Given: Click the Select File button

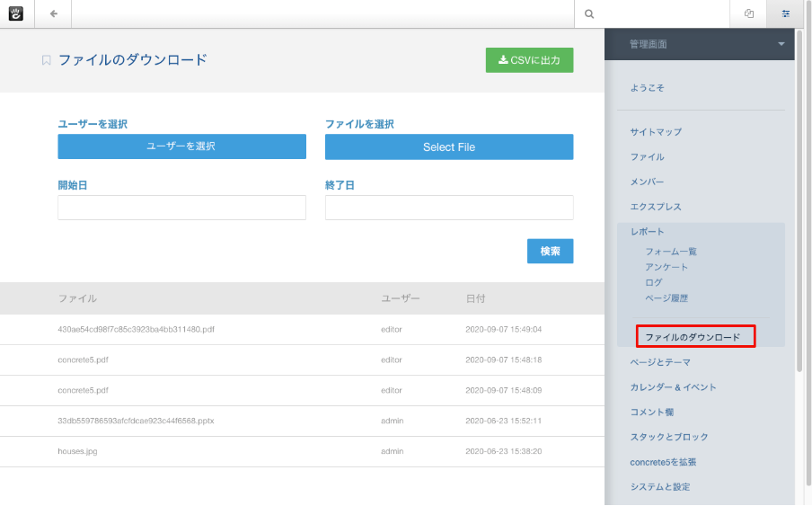Looking at the screenshot, I should [448, 146].
